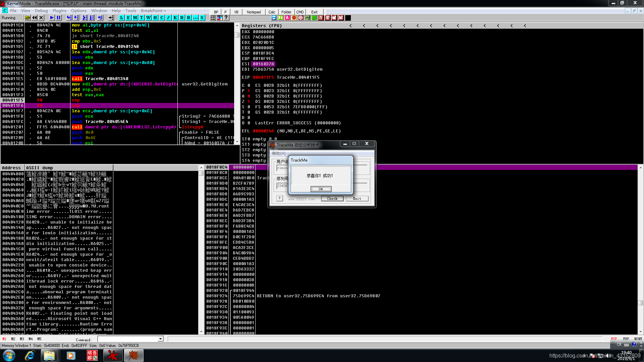The image size is (644, 362).
Task: Open Handles (H) window icon
Action: point(155,18)
